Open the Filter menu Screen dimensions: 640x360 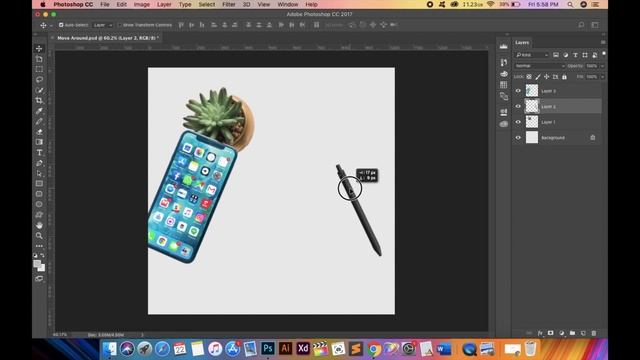coord(229,4)
